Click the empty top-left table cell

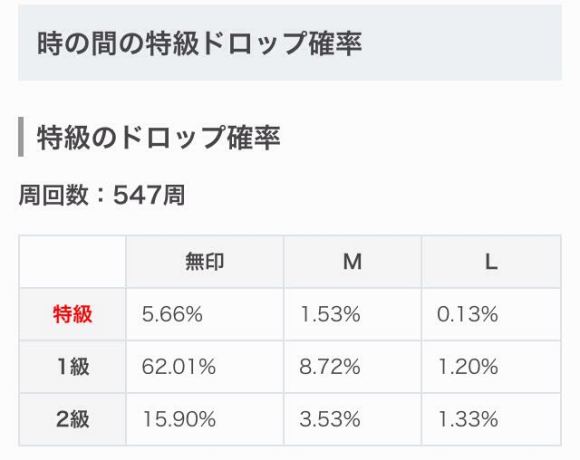(x=72, y=262)
